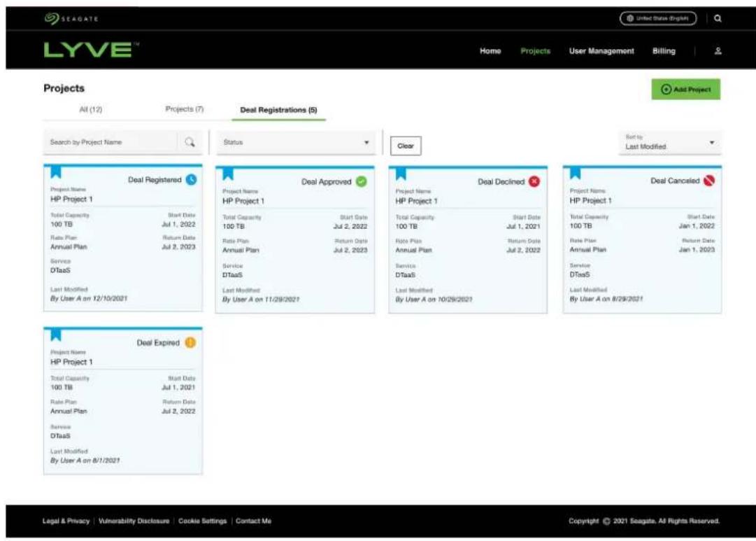The image size is (756, 541).
Task: Click the Seagate logo in top bar
Action: point(71,18)
